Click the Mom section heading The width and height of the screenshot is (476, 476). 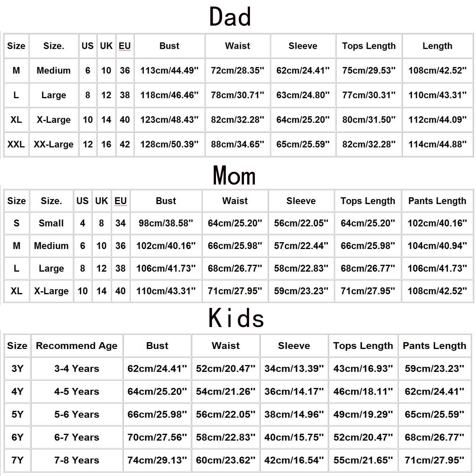point(234,176)
